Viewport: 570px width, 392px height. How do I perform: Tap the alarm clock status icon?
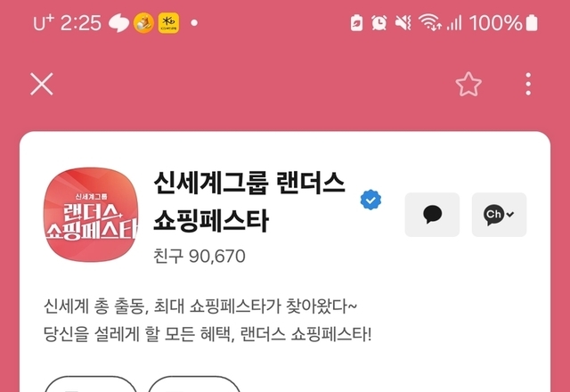point(379,23)
